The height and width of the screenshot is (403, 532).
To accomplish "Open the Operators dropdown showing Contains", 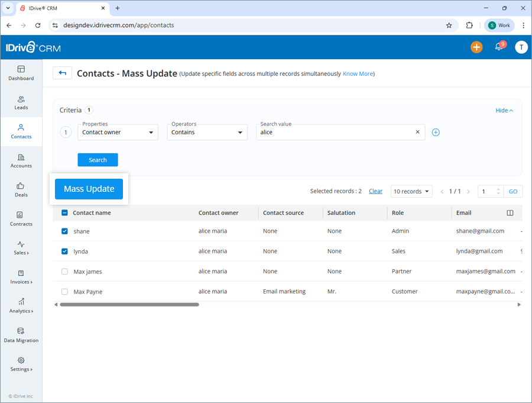I will [x=207, y=132].
